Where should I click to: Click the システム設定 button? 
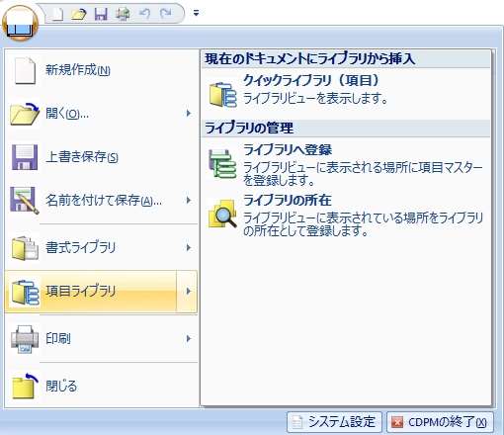(334, 422)
